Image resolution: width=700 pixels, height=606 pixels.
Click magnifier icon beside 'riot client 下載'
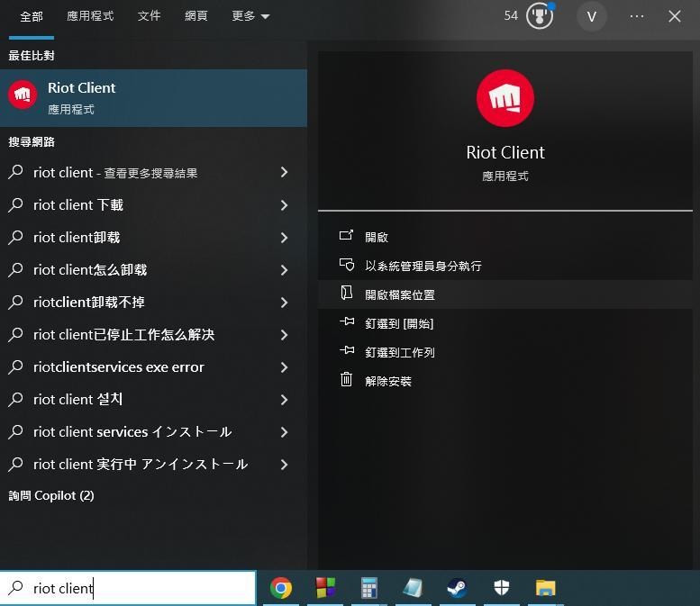click(x=15, y=204)
